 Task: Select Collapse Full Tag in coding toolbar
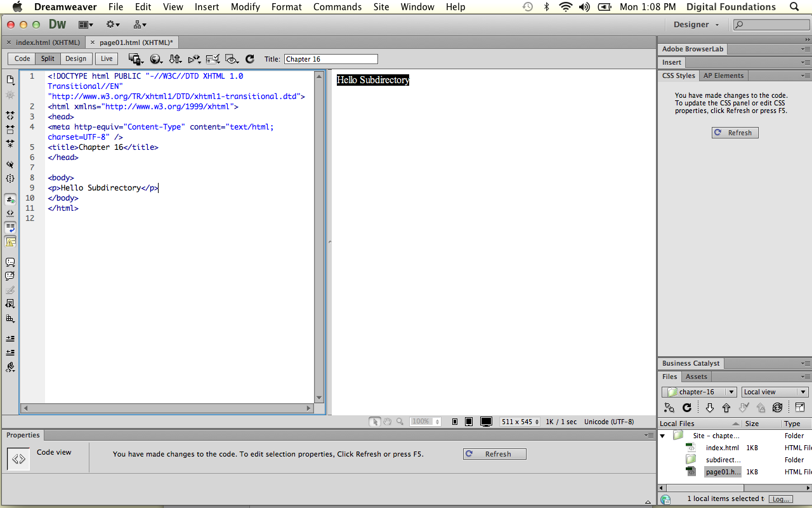tap(10, 116)
